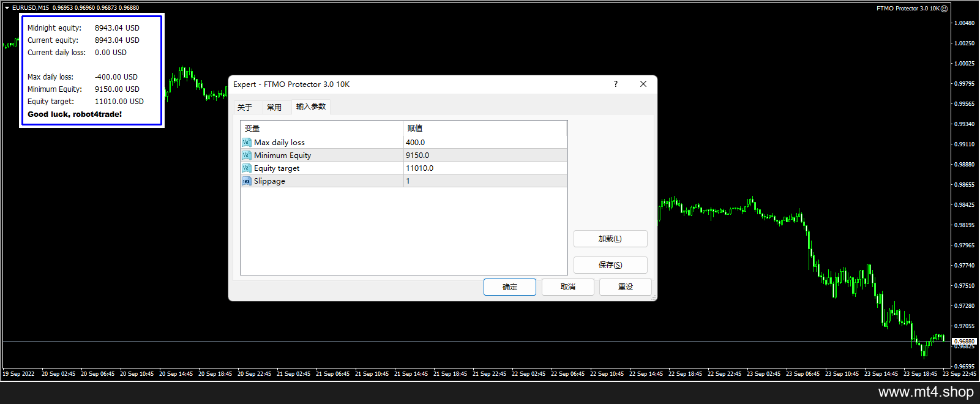The width and height of the screenshot is (980, 404).
Task: Confirm with the 确定 button
Action: [510, 287]
